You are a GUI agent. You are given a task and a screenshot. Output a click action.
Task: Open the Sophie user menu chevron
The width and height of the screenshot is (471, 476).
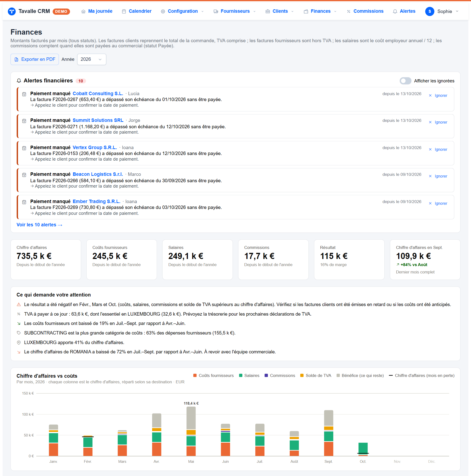pyautogui.click(x=457, y=11)
